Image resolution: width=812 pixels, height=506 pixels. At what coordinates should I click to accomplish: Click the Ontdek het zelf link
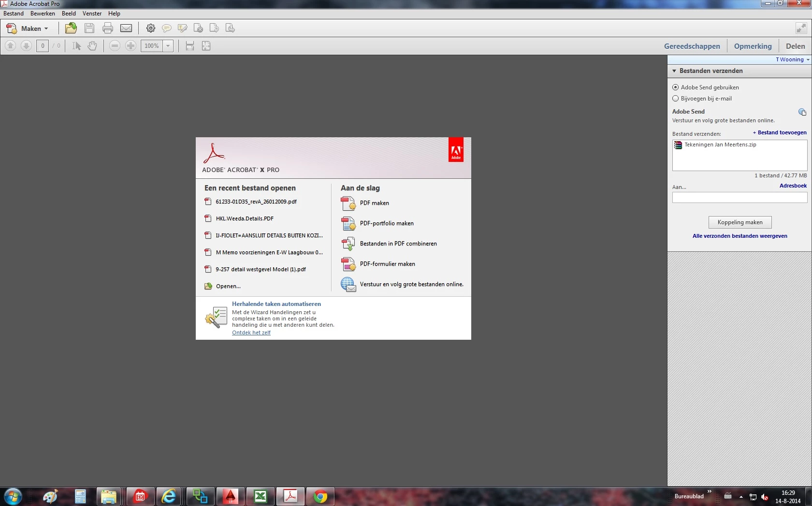tap(251, 333)
